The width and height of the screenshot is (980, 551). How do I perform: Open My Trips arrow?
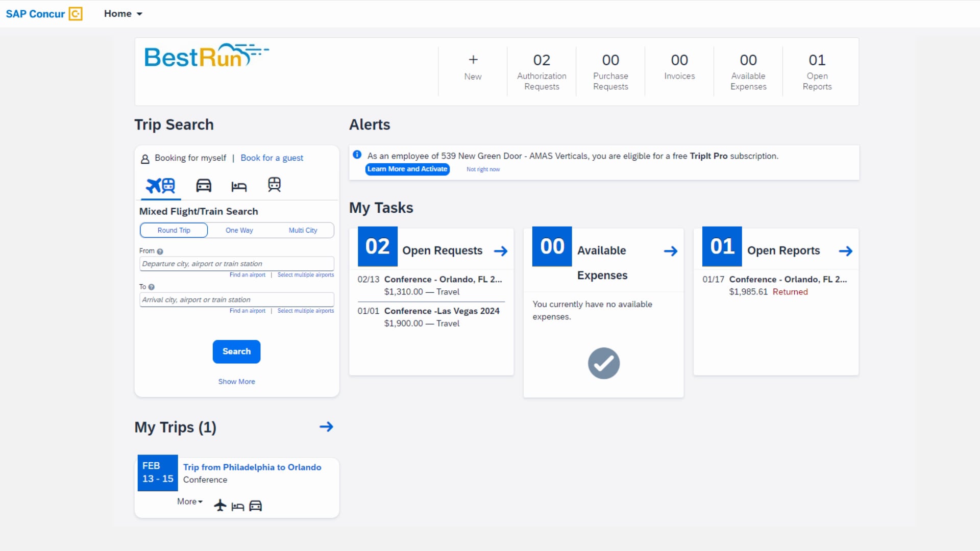tap(326, 427)
